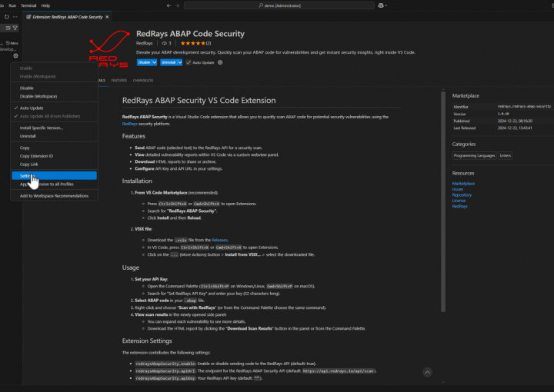Open the Run menu
Image resolution: width=554 pixels, height=392 pixels.
click(12, 5)
